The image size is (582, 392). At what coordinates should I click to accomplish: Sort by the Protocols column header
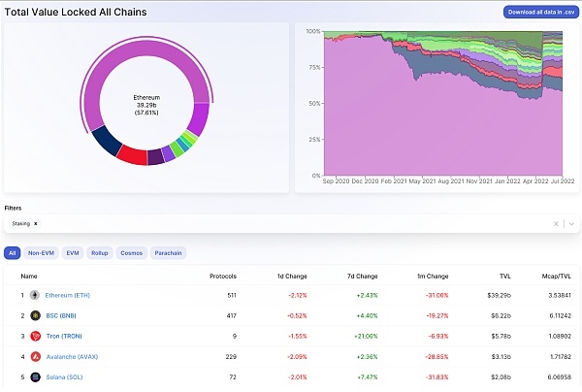click(223, 277)
